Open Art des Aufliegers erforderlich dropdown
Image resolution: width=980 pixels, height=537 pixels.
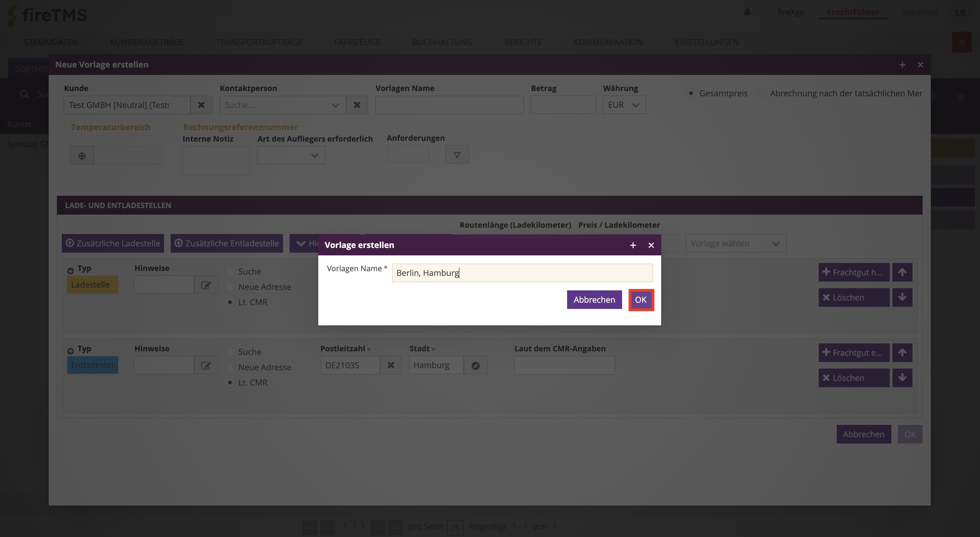[x=291, y=155]
